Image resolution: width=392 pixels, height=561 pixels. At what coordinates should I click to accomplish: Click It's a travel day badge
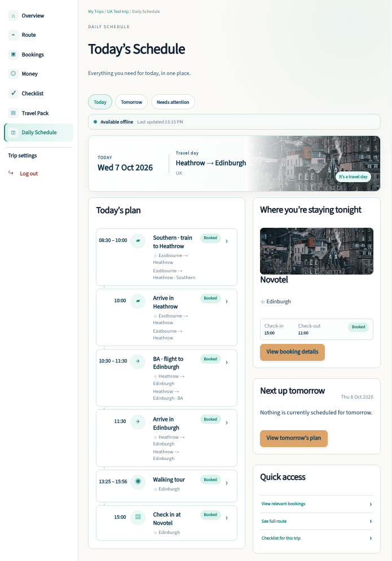353,176
